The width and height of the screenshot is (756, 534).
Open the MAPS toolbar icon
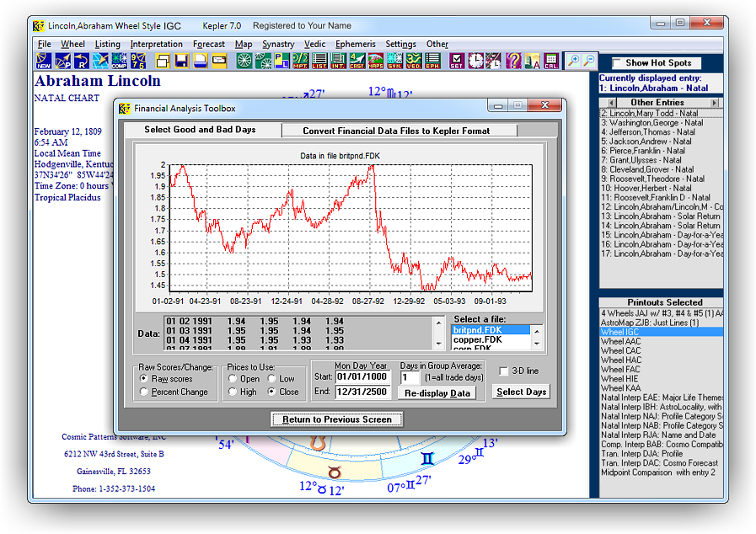click(375, 61)
